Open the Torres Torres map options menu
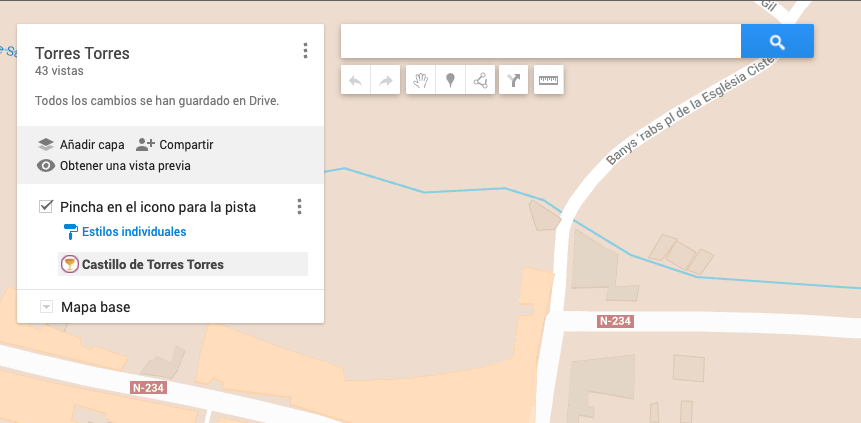This screenshot has height=423, width=861. (305, 51)
